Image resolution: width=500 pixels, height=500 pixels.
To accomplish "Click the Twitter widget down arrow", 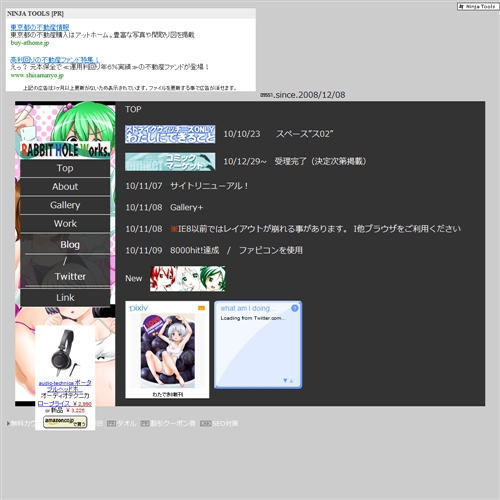I will click(x=285, y=380).
